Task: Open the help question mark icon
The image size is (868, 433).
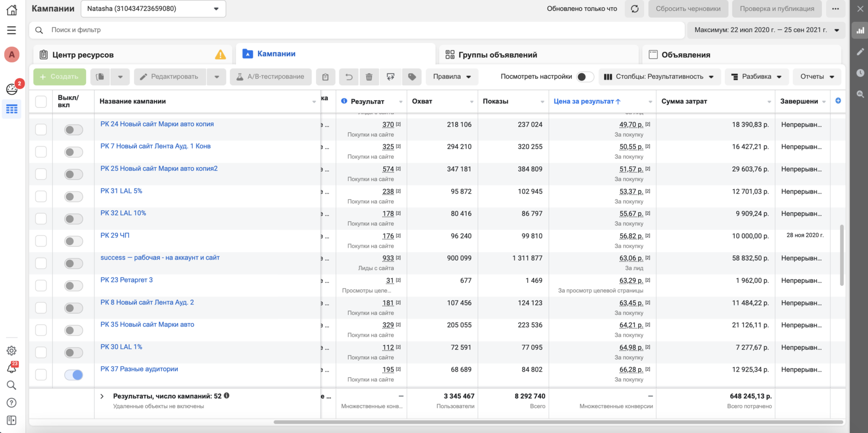Action: tap(11, 403)
